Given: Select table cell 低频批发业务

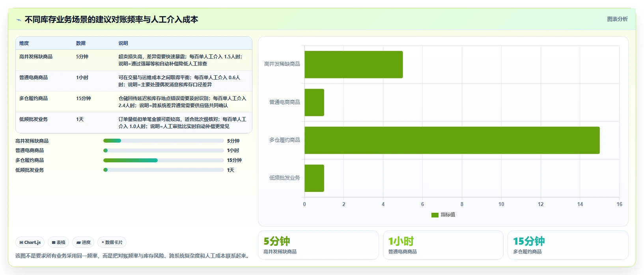Looking at the screenshot, I should [x=34, y=119].
